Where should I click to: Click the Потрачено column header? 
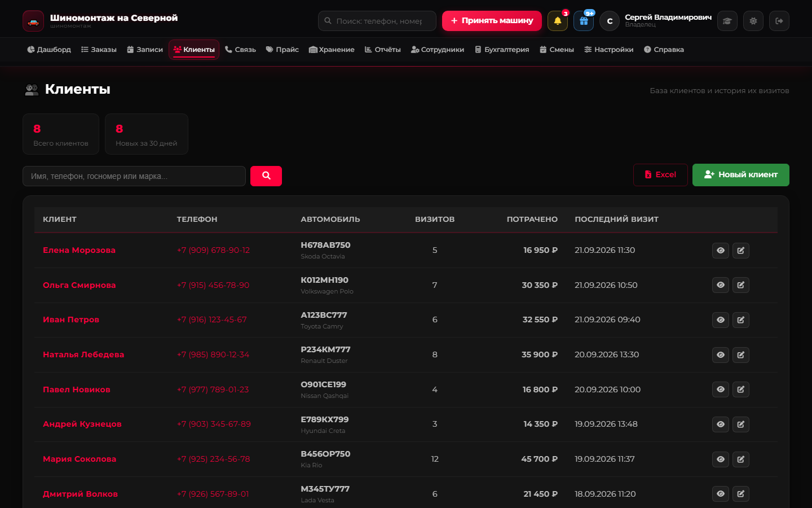point(532,220)
